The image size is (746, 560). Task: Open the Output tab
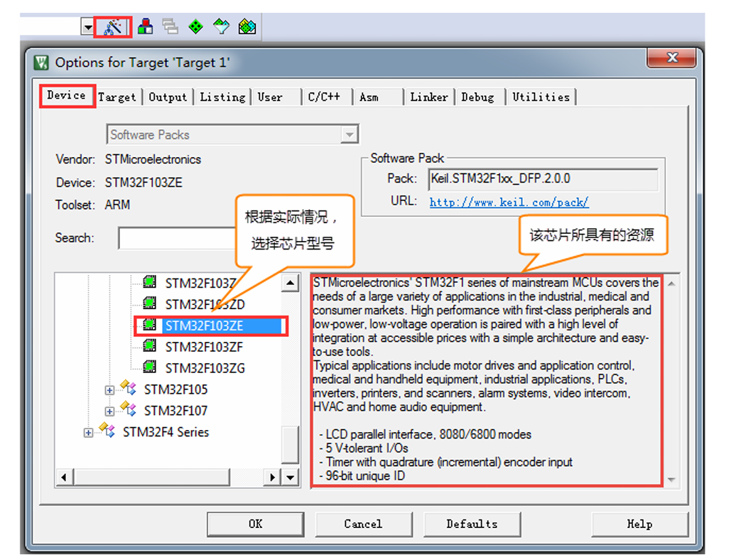coord(168,97)
